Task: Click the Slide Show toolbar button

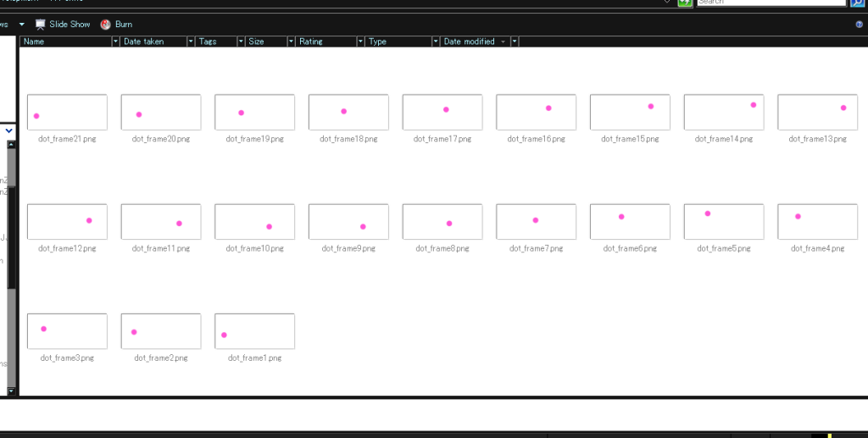Action: (63, 25)
